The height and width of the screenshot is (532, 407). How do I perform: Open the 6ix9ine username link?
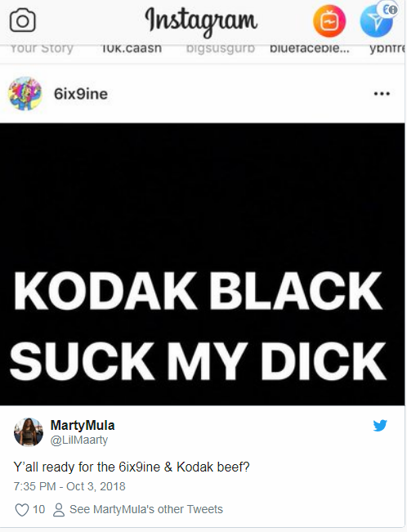pos(81,94)
